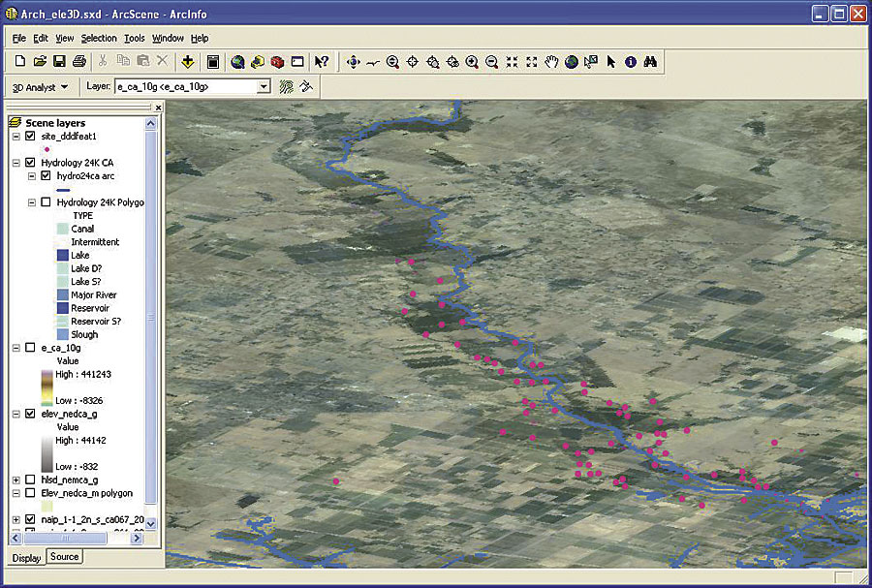Screen dimensions: 872x588
Task: Collapse the site_dddfeat1 legend
Action: [x=16, y=137]
